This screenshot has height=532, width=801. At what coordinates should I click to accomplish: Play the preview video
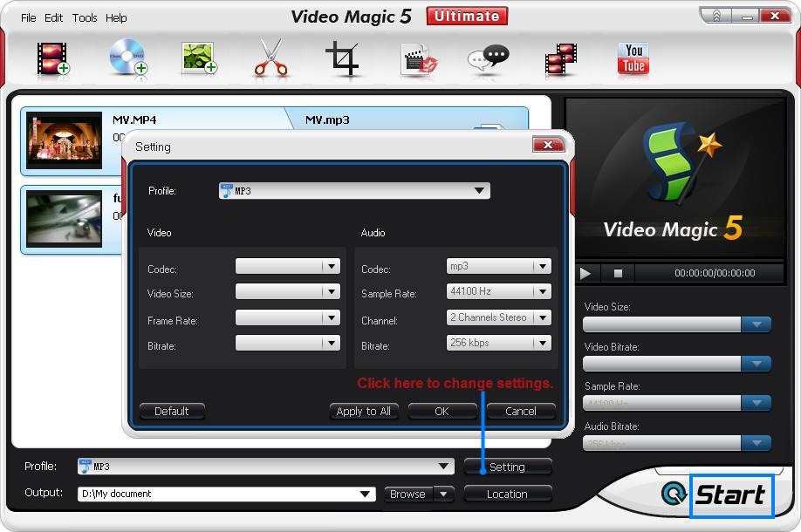586,273
